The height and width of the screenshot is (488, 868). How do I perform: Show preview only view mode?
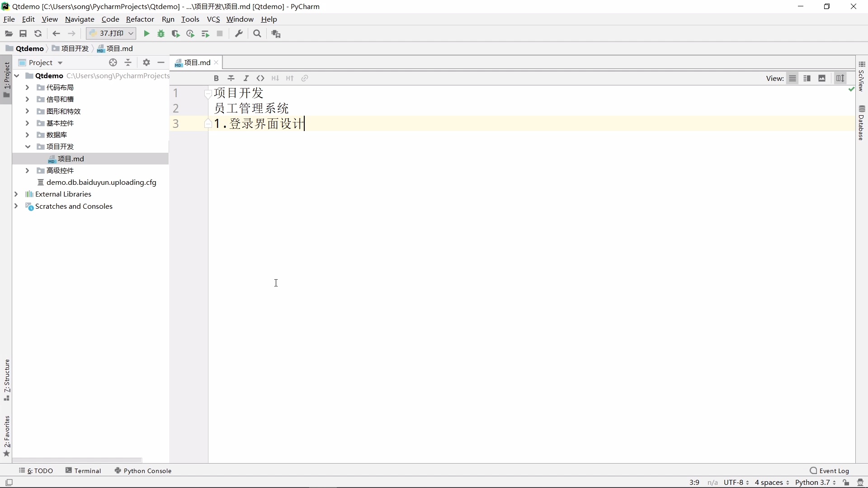click(x=822, y=78)
